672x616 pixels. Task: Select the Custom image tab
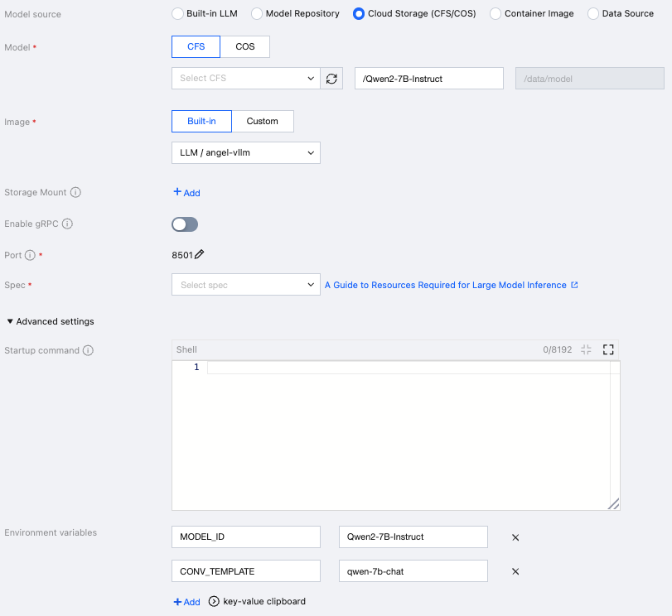pyautogui.click(x=263, y=121)
